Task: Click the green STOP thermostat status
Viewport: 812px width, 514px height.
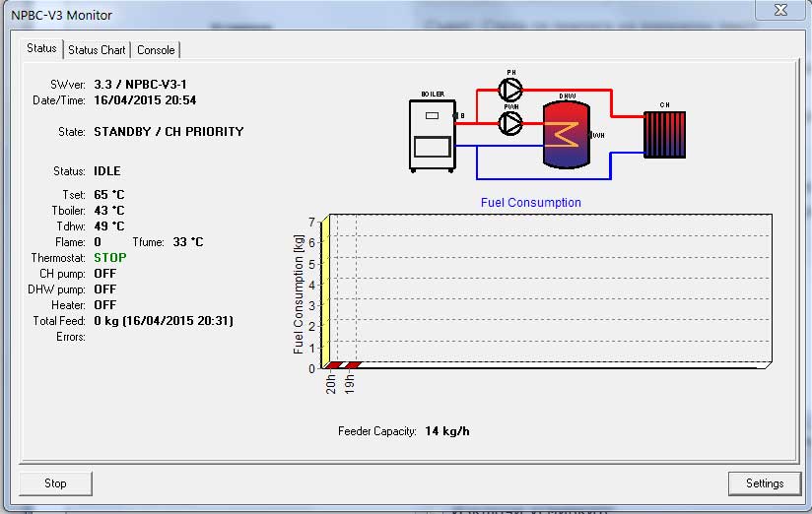Action: (110, 258)
